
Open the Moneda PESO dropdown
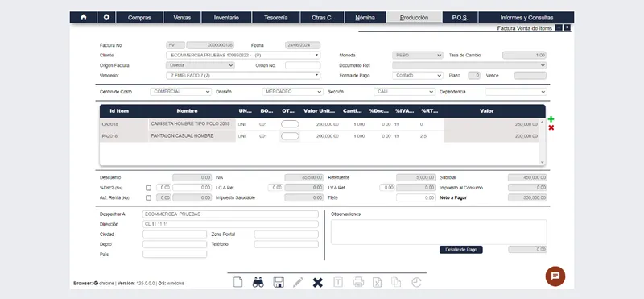(x=418, y=55)
